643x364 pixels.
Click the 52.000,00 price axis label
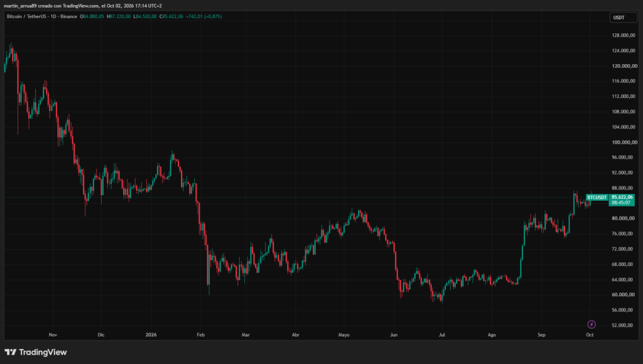coord(624,325)
